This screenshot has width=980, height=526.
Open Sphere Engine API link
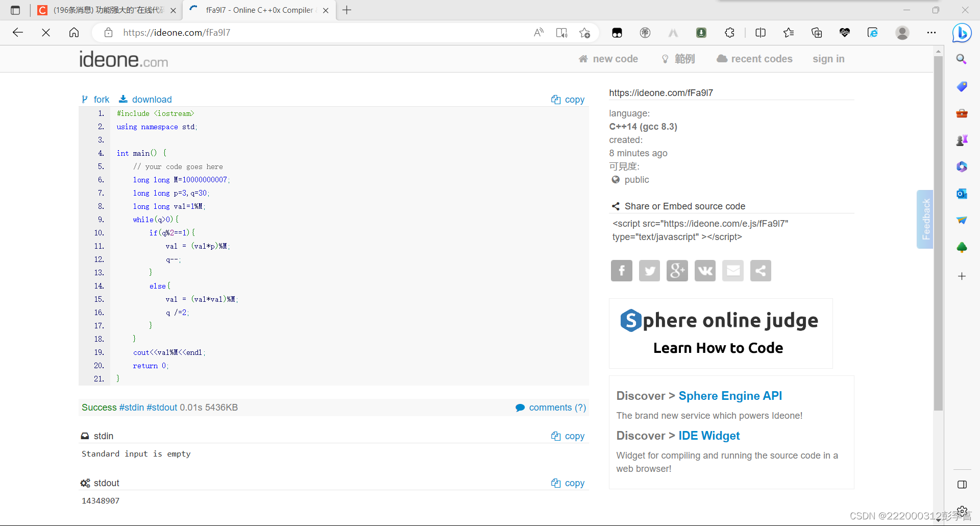pos(730,396)
